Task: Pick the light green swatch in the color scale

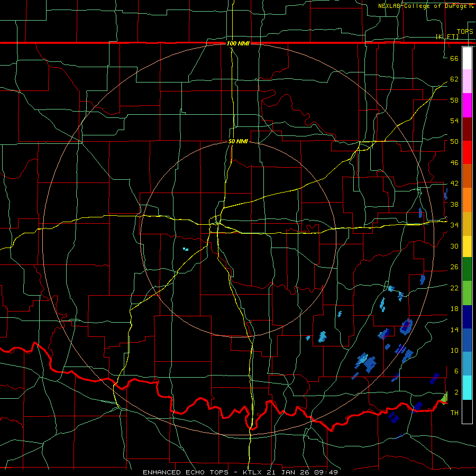Action: (x=467, y=293)
